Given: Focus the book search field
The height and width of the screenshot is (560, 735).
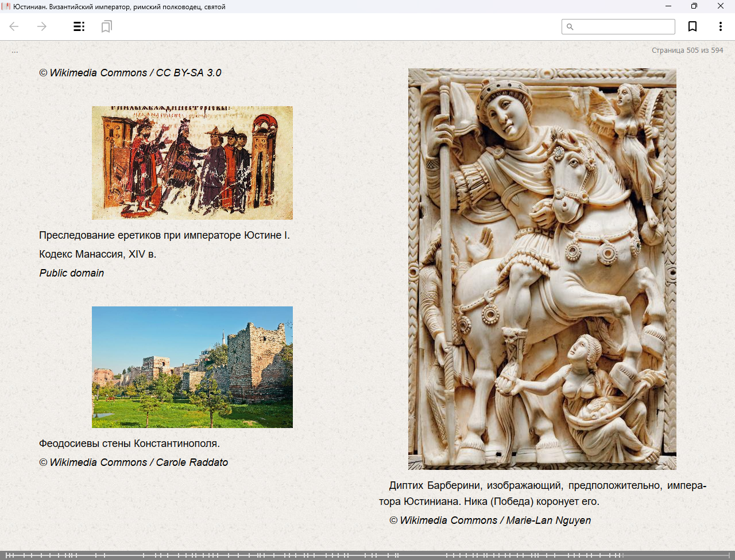Looking at the screenshot, I should (x=624, y=27).
